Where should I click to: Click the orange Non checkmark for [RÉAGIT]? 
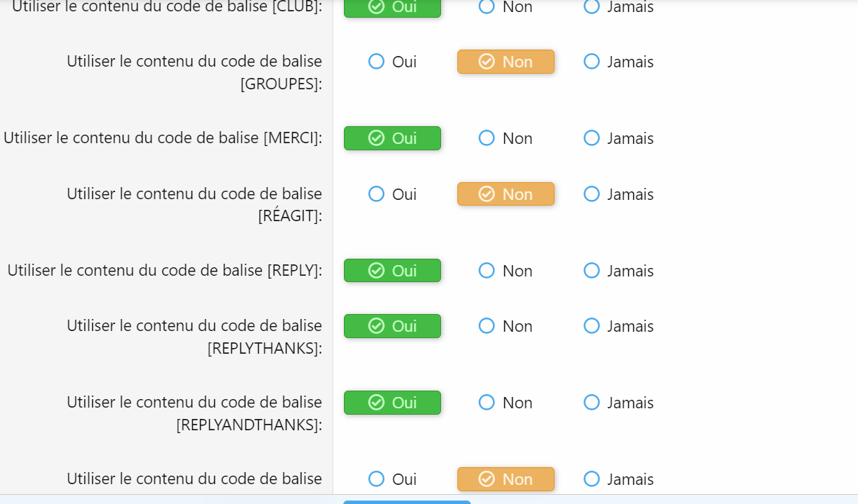pyautogui.click(x=486, y=194)
